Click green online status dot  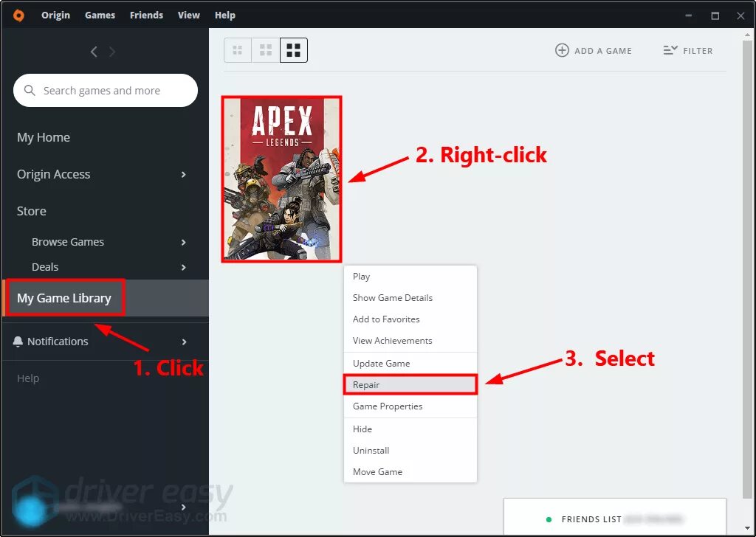coord(549,519)
